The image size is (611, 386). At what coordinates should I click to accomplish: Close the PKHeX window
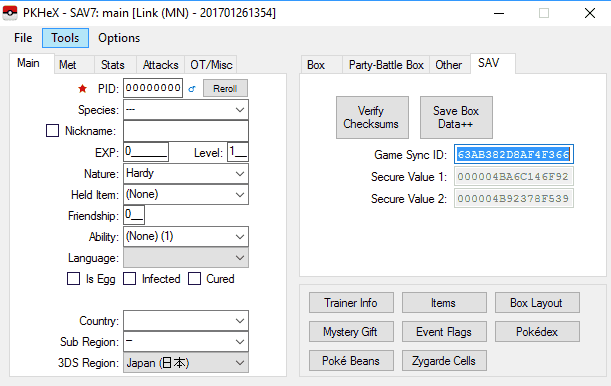(590, 13)
